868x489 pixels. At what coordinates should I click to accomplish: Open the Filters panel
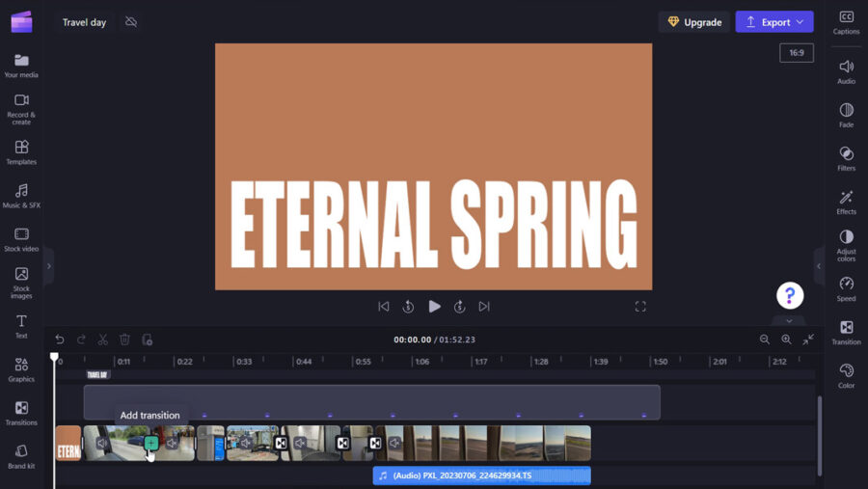coord(846,158)
